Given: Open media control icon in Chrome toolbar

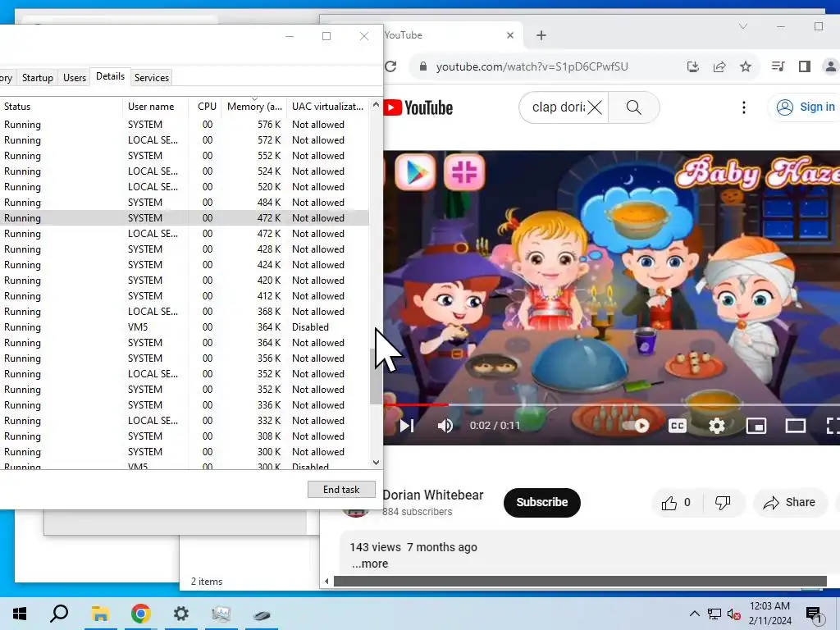Looking at the screenshot, I should pos(778,66).
